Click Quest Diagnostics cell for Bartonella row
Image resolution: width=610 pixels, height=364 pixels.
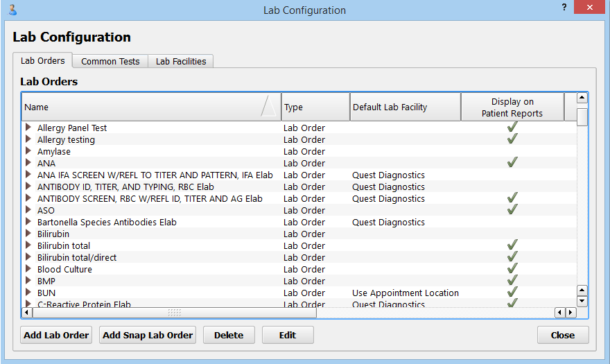[x=388, y=223]
